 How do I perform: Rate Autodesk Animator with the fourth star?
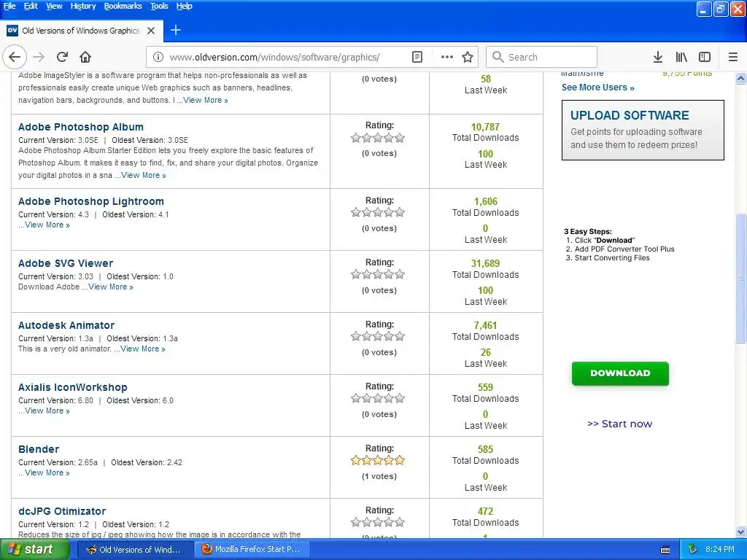[x=389, y=336]
